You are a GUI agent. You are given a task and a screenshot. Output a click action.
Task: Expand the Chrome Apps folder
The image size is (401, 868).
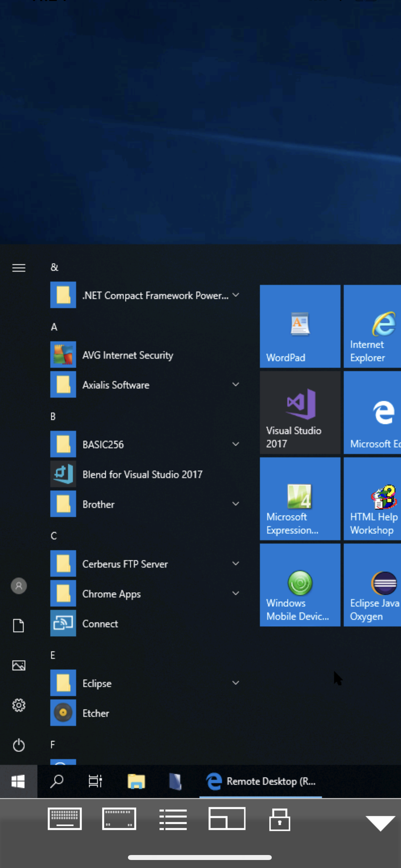pyautogui.click(x=236, y=594)
